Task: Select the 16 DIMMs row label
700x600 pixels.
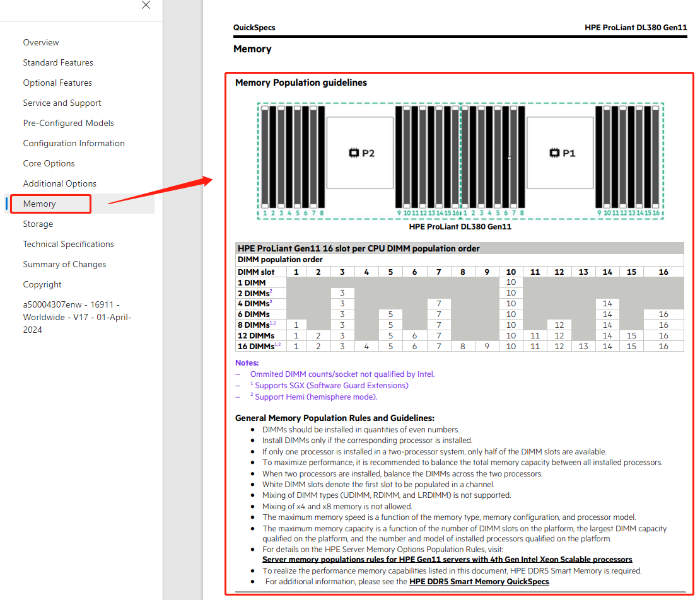Action: tap(259, 346)
